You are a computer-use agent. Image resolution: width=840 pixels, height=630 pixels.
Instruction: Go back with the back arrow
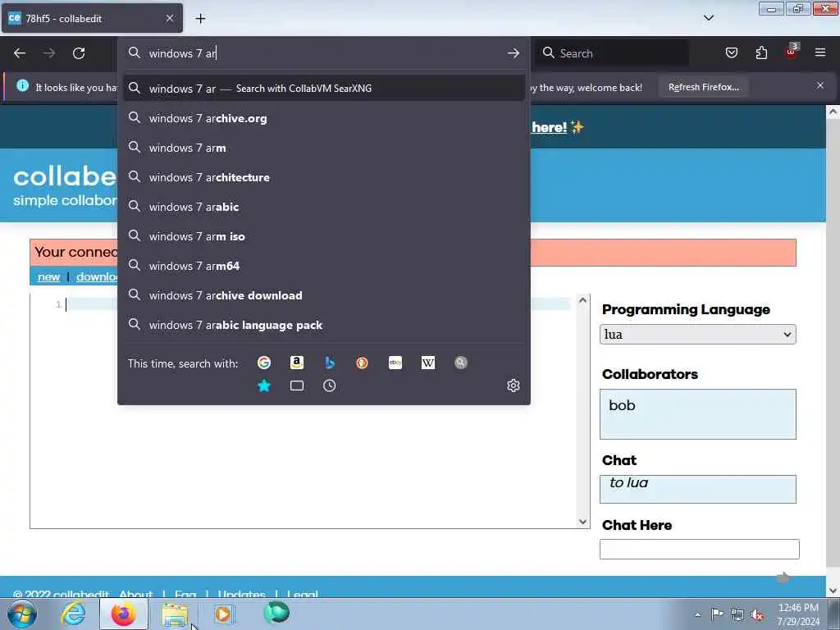20,53
